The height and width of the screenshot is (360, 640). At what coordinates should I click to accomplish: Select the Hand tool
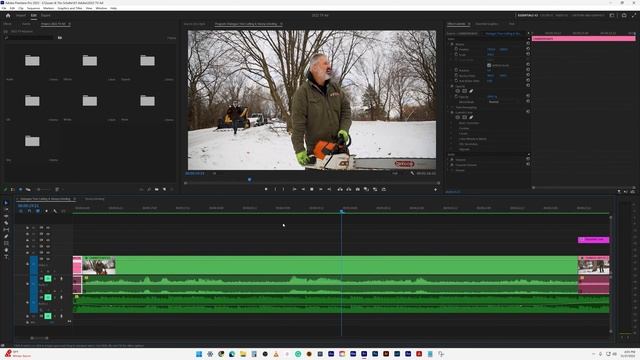click(6, 250)
